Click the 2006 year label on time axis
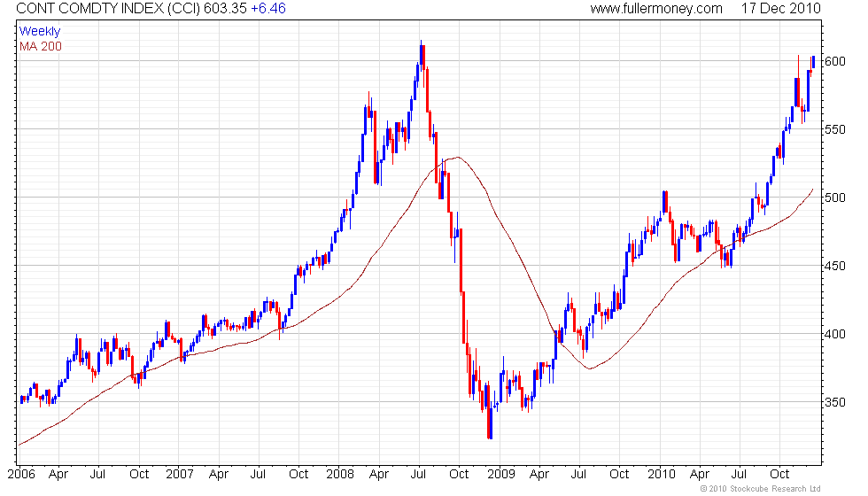 pos(21,475)
